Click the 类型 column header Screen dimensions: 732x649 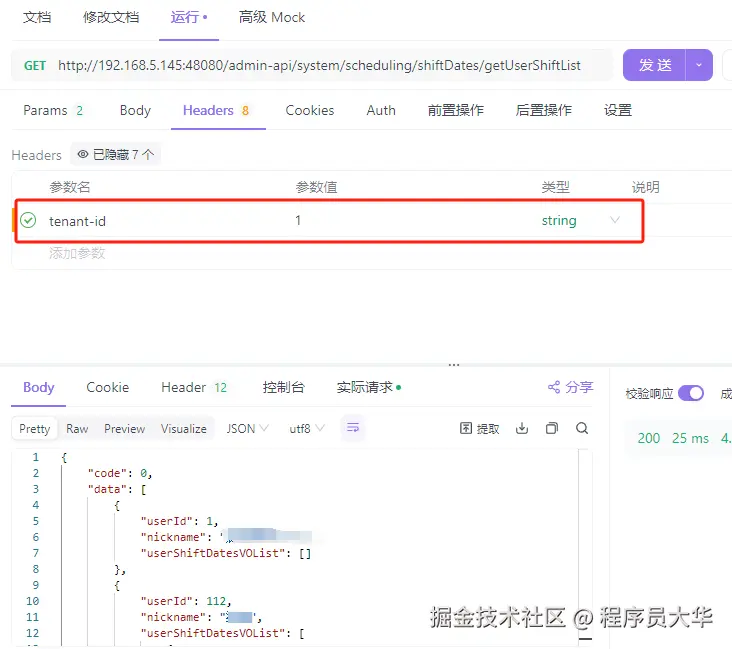(x=556, y=187)
